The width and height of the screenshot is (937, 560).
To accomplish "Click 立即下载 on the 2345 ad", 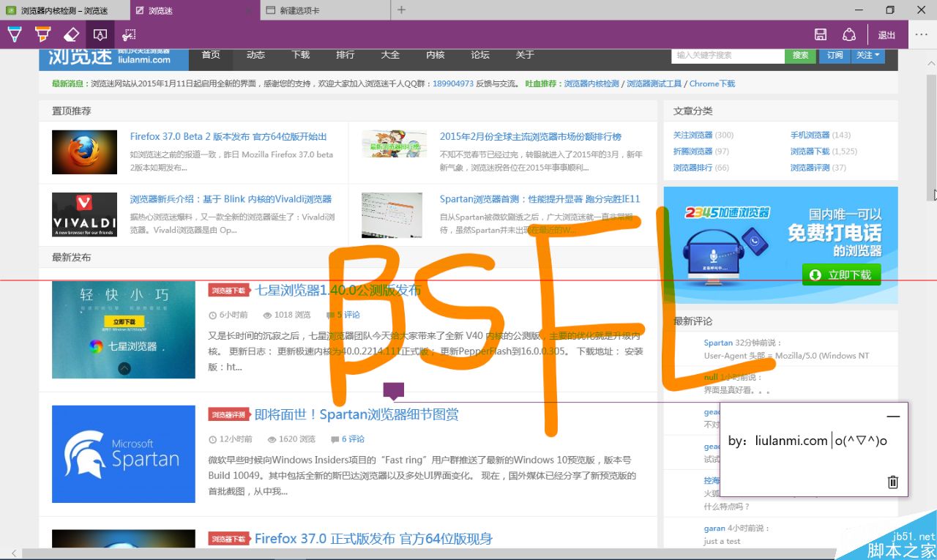I will pos(841,275).
